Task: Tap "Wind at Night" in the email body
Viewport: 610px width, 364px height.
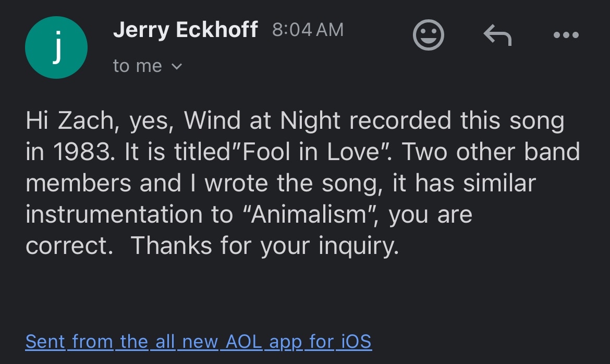Action: point(263,120)
